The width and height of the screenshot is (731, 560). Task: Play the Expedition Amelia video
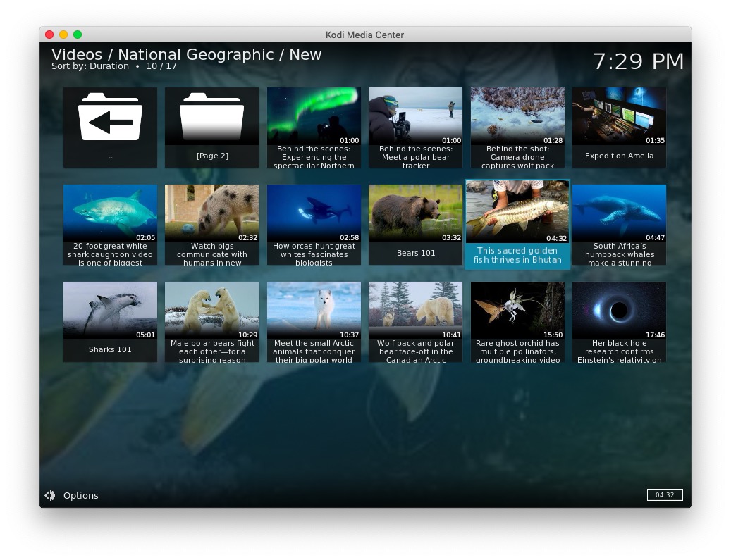(619, 118)
